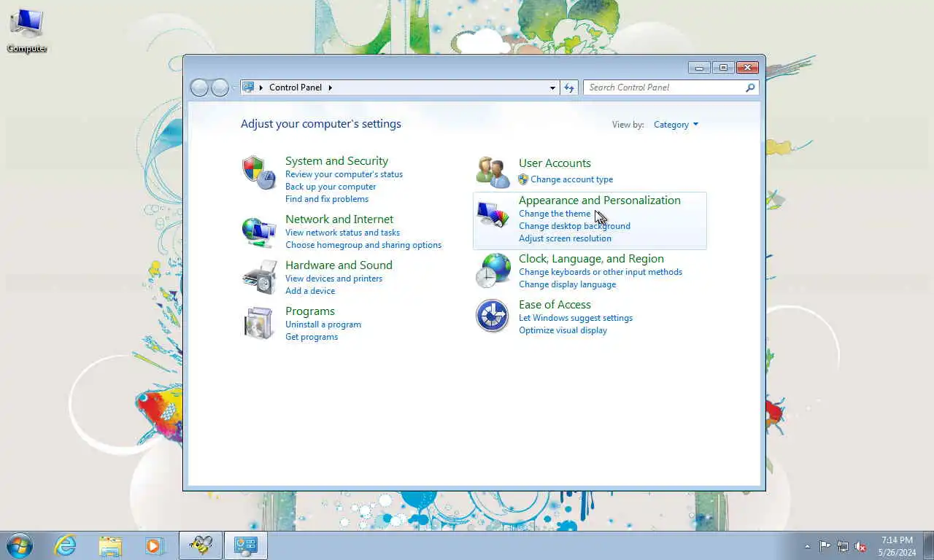The height and width of the screenshot is (560, 934).
Task: Click Change display language link
Action: pos(567,284)
